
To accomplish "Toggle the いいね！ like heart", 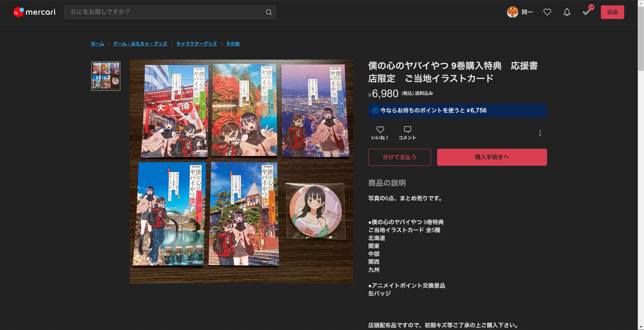I will coord(380,133).
